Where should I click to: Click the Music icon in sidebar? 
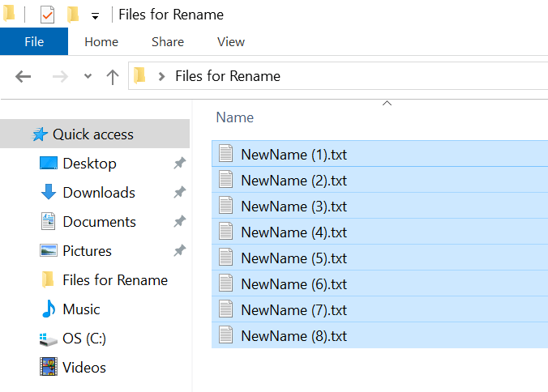[x=49, y=309]
